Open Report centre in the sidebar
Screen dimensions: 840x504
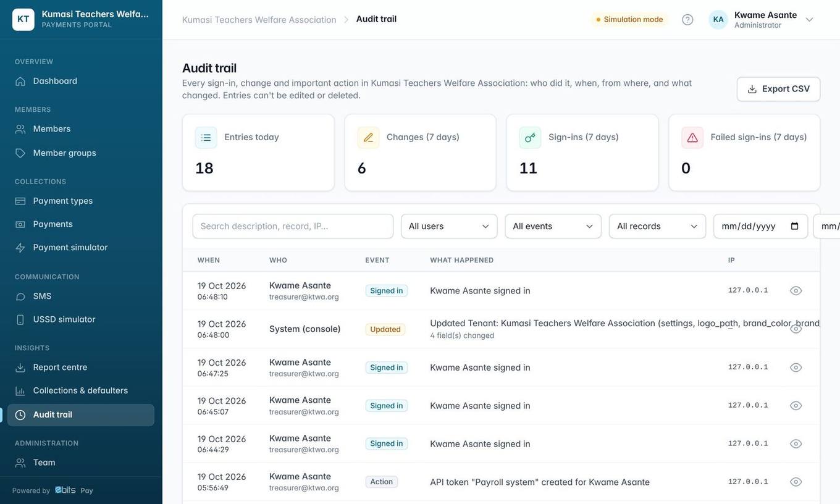point(81,367)
